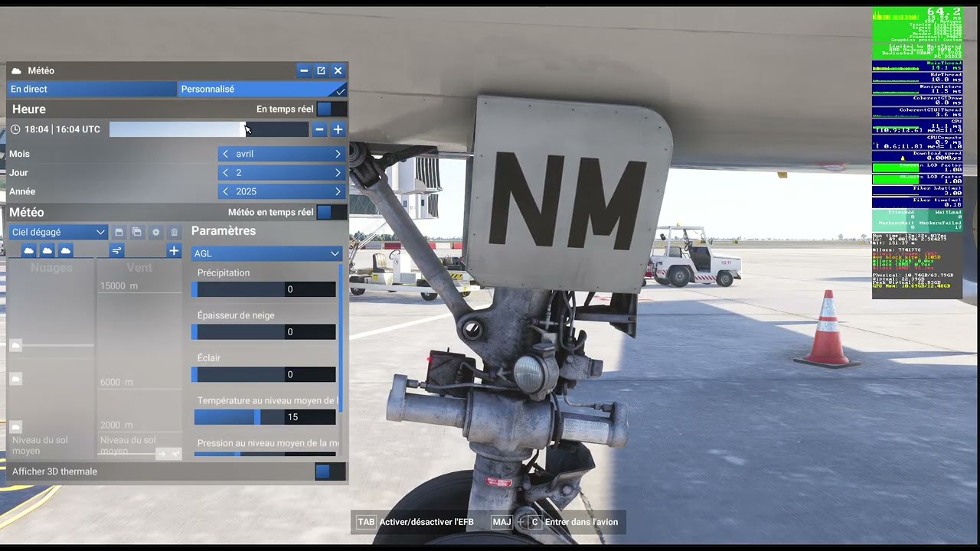Increase the day with the Jour right arrow
The height and width of the screenshot is (551, 980).
(338, 173)
